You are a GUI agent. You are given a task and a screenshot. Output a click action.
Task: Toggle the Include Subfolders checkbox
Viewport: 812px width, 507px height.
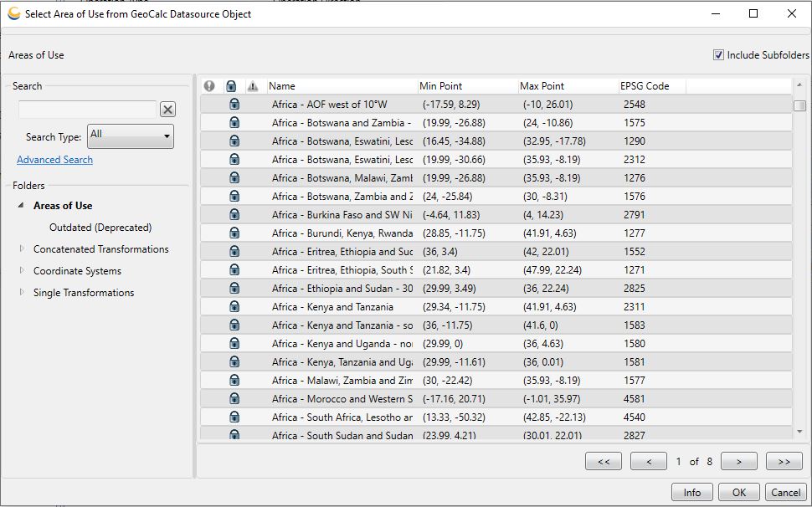718,55
